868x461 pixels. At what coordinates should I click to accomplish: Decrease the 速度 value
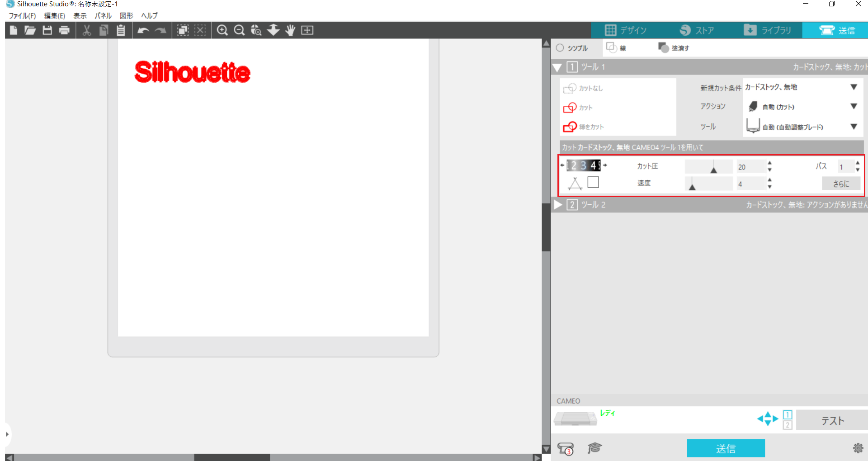click(x=769, y=187)
